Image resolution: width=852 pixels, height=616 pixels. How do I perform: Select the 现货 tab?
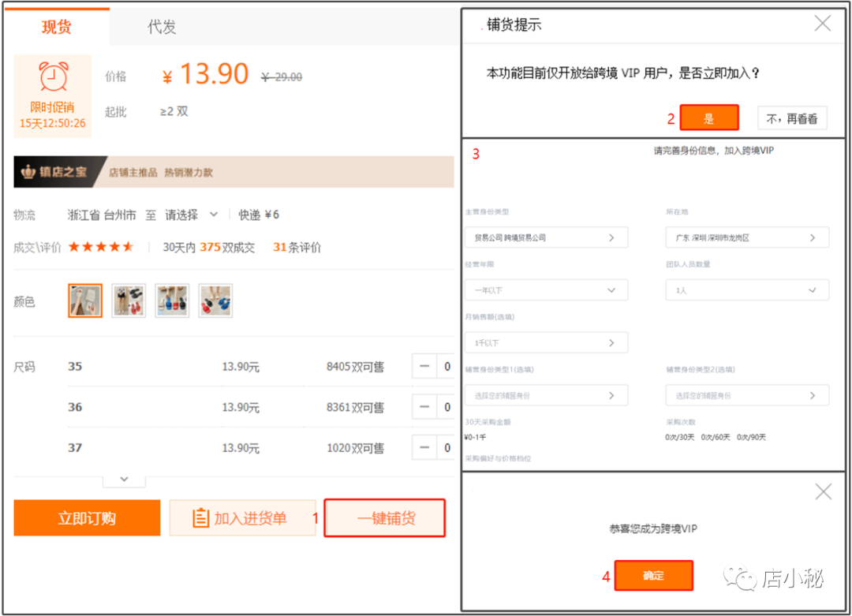(57, 27)
